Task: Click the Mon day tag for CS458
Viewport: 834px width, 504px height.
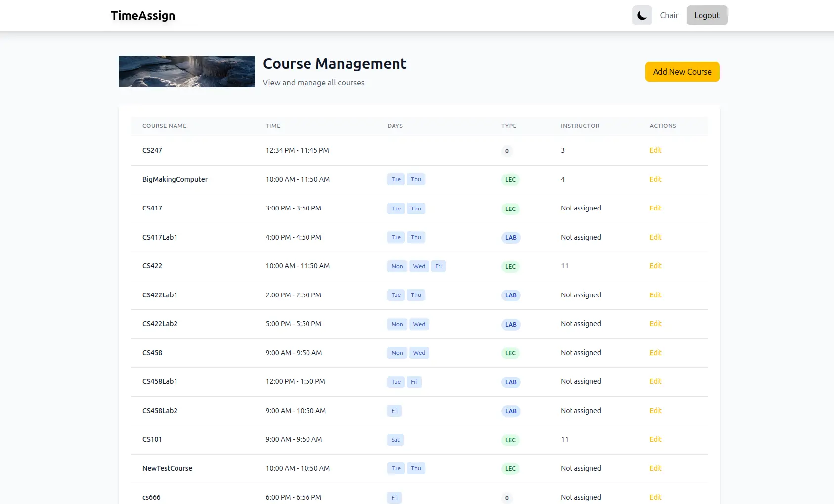Action: pos(397,353)
